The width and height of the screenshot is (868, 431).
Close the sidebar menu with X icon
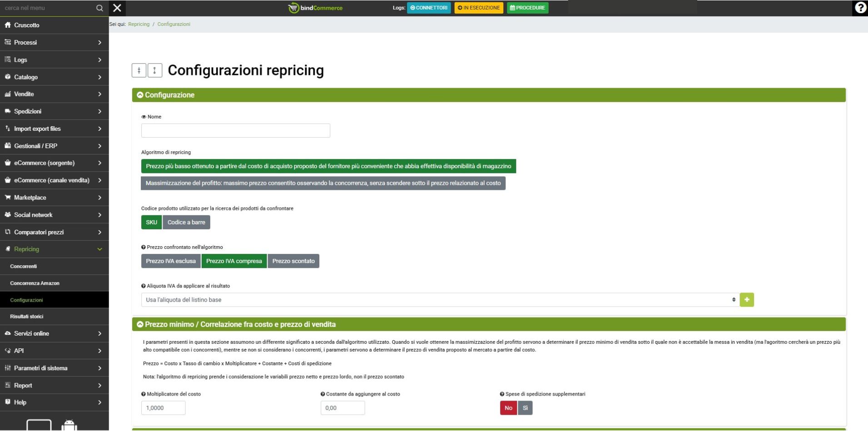point(117,8)
